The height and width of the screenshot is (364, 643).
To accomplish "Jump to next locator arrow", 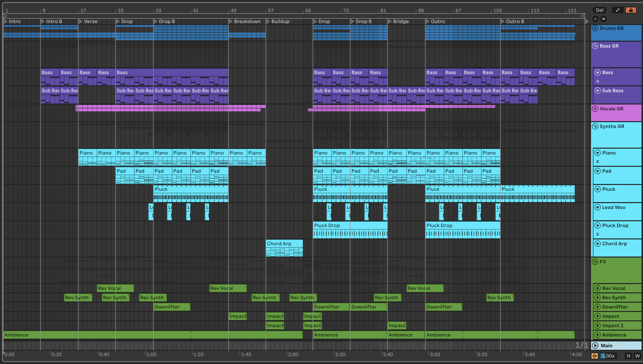I will 603,19.
